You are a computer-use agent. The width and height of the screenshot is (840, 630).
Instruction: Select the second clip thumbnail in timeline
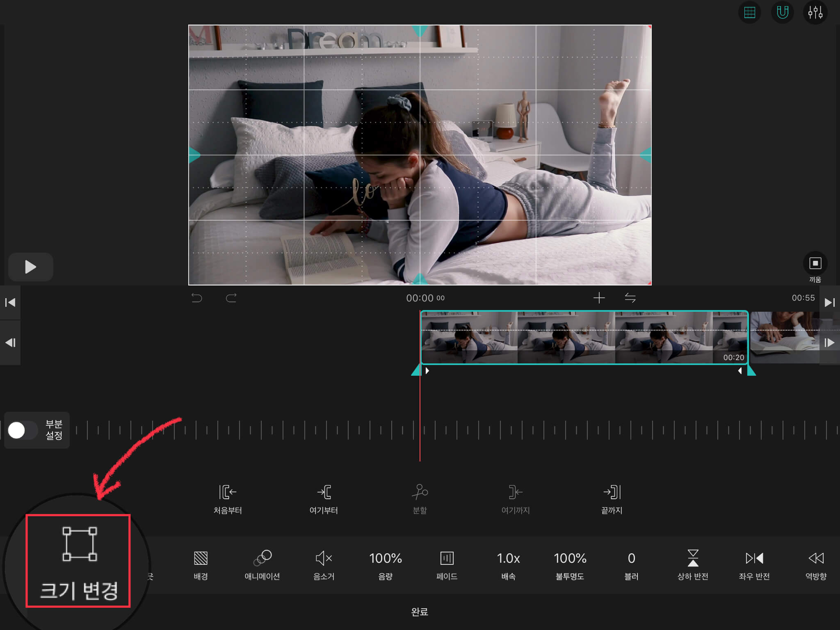pyautogui.click(x=783, y=337)
